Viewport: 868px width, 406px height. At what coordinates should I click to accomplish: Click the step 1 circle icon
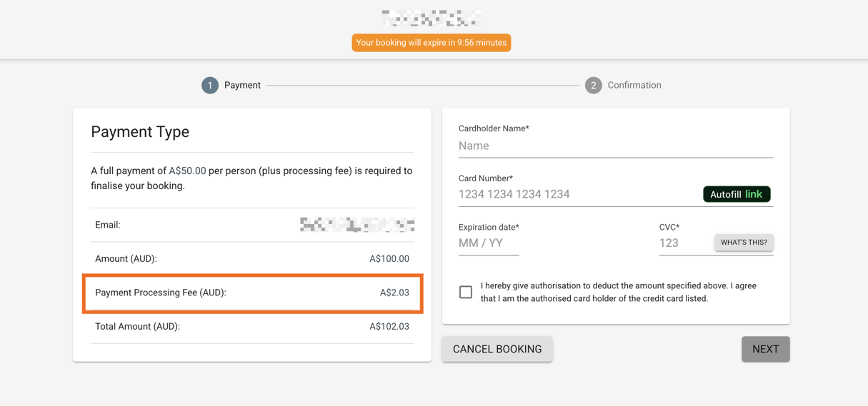[209, 86]
